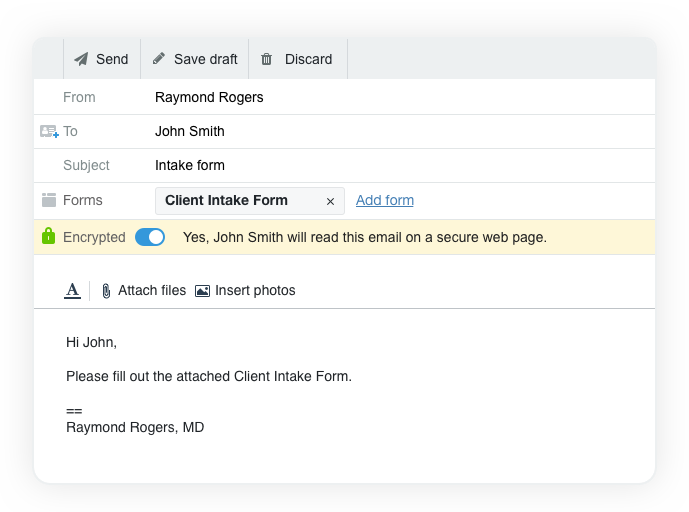Viewport: 689px width, 512px height.
Task: Click the Forms calendar-style icon
Action: [49, 200]
